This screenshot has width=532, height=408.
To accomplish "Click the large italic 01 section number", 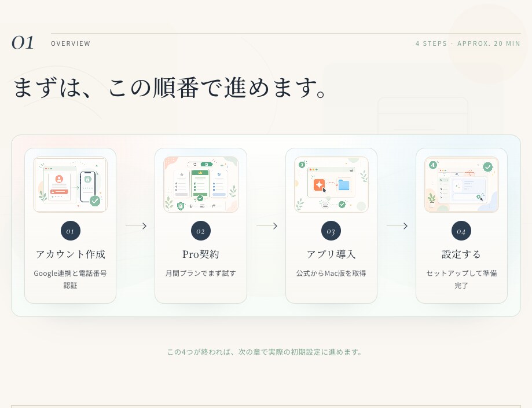I will click(x=23, y=43).
